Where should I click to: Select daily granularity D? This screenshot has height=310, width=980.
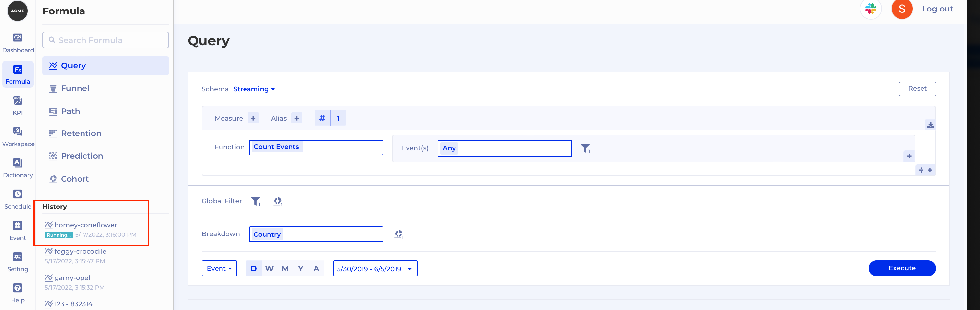(254, 269)
